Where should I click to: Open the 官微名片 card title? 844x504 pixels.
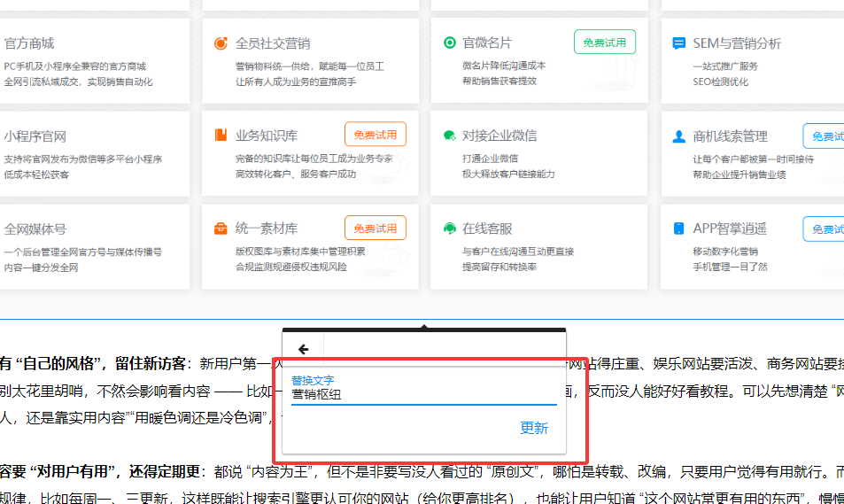(487, 43)
